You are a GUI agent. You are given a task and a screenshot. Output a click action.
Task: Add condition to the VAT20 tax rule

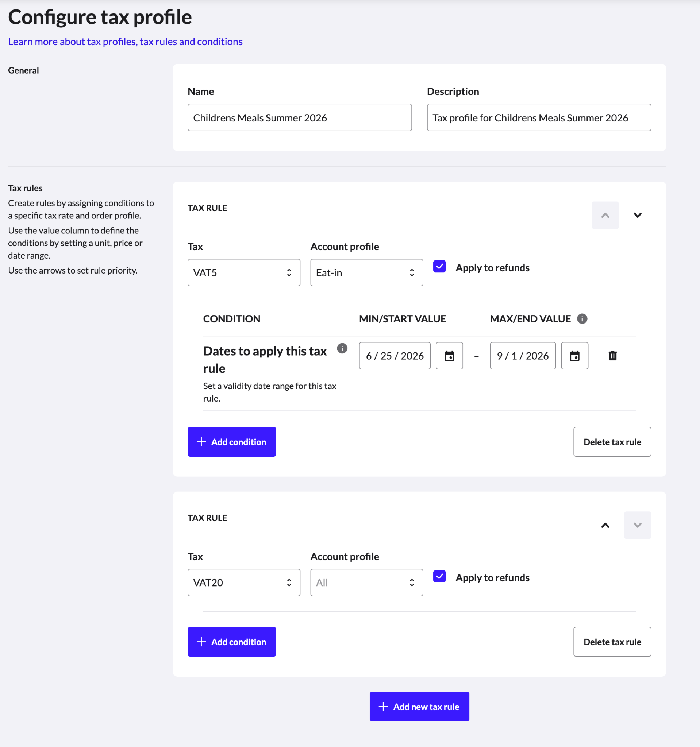[232, 642]
